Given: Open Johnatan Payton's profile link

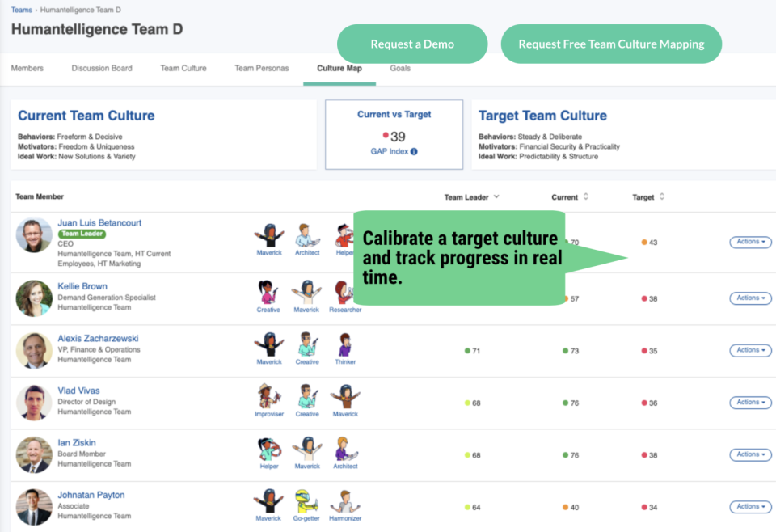Looking at the screenshot, I should pyautogui.click(x=91, y=495).
